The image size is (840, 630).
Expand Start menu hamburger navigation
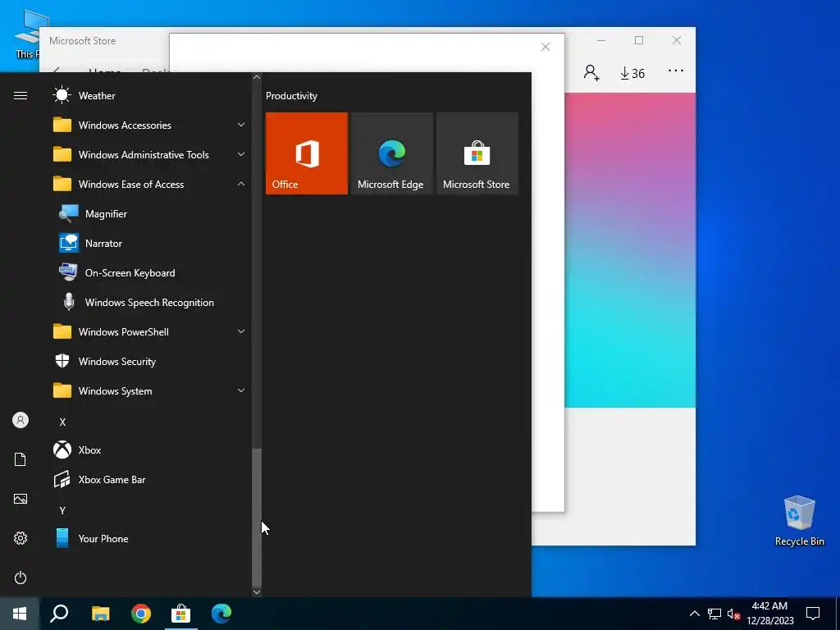(21, 95)
